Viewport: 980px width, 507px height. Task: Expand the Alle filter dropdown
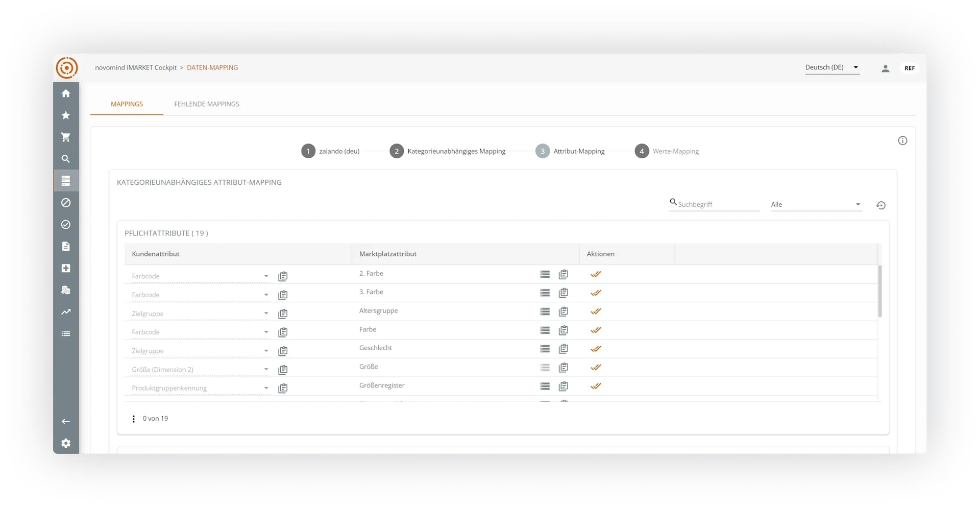point(816,204)
